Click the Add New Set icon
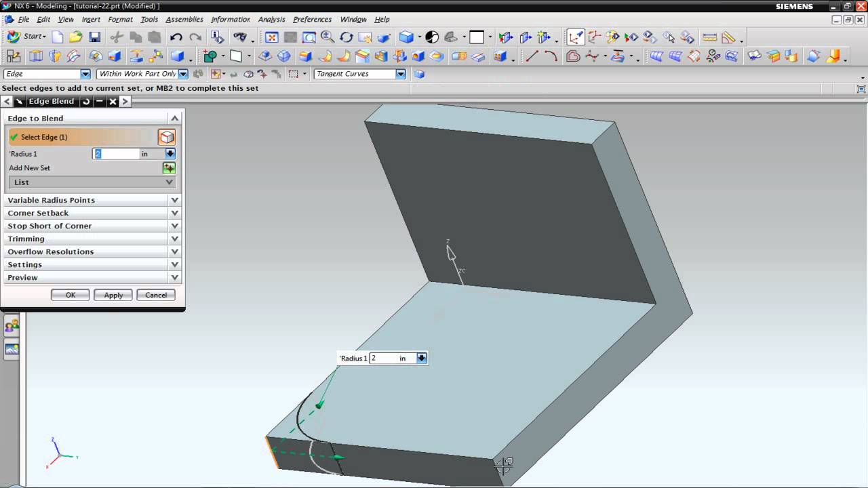868x488 pixels. pos(169,167)
